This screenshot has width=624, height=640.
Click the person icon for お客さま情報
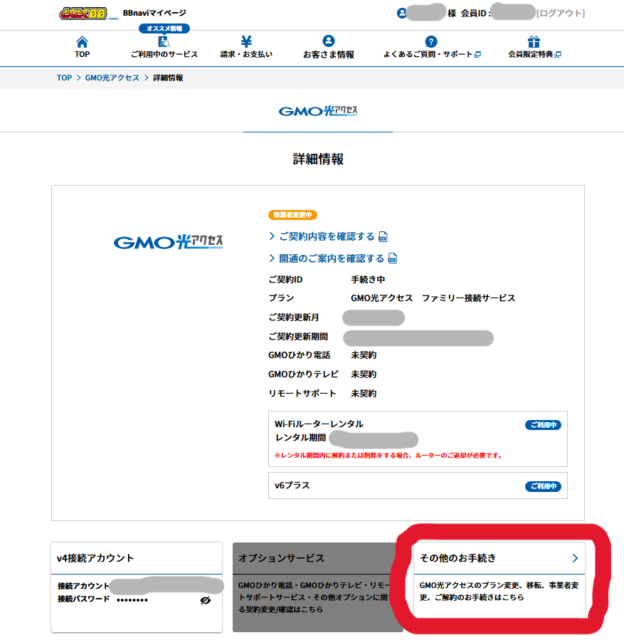327,42
